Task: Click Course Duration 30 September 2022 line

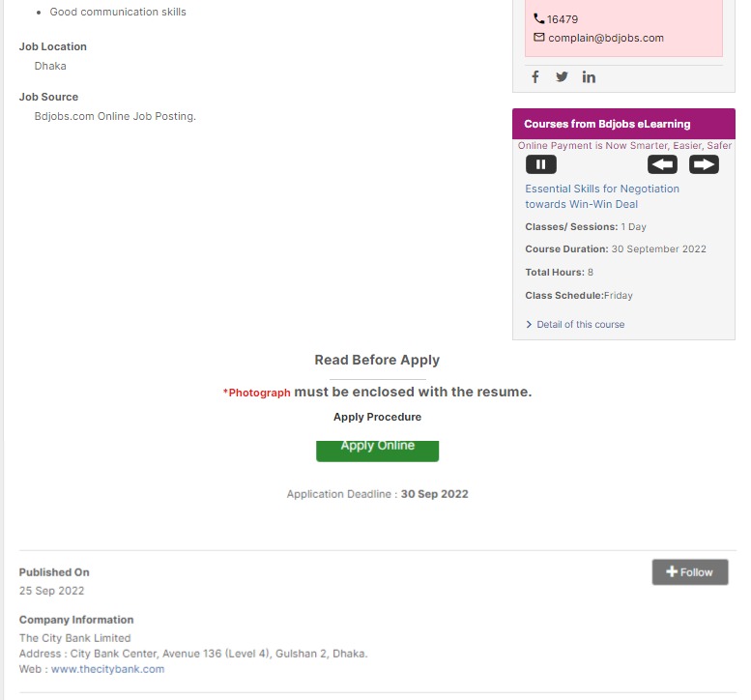Action: pyautogui.click(x=616, y=249)
